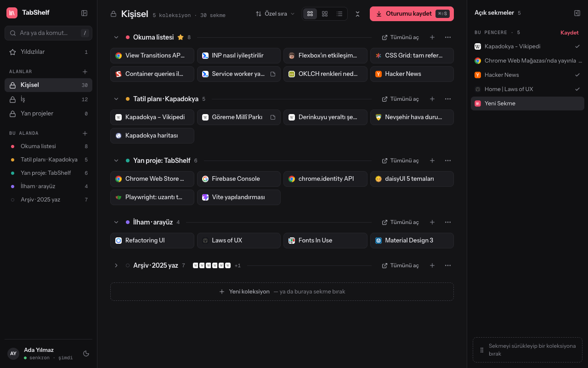The height and width of the screenshot is (368, 588).
Task: Toggle the checkmark for Hacker News open tab
Action: (577, 75)
